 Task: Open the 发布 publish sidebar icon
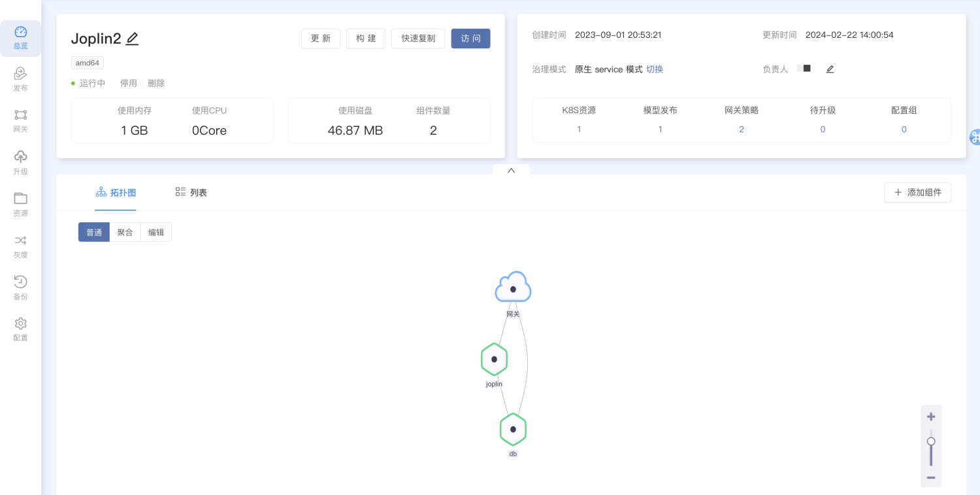tap(20, 73)
